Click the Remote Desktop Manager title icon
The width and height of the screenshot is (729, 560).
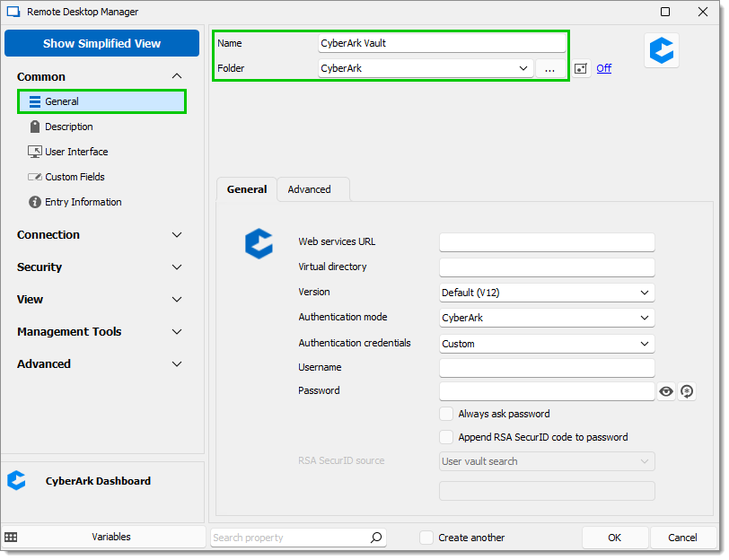13,12
